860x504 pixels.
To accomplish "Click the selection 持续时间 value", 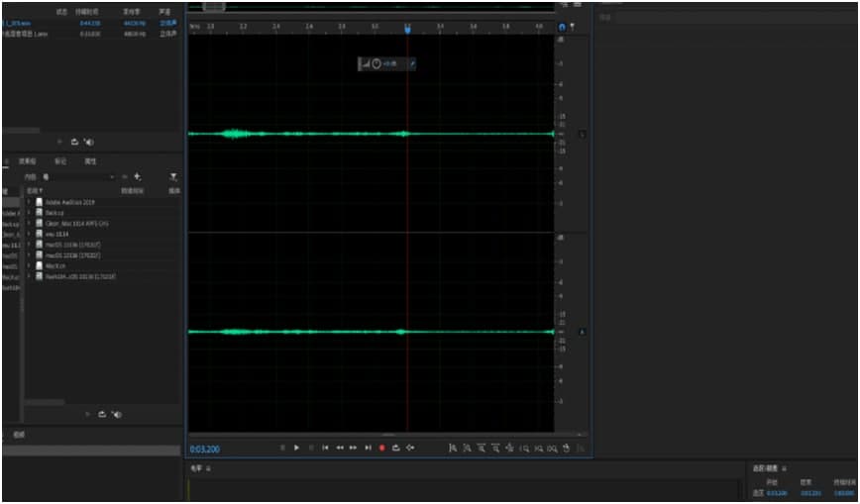I will pyautogui.click(x=844, y=493).
